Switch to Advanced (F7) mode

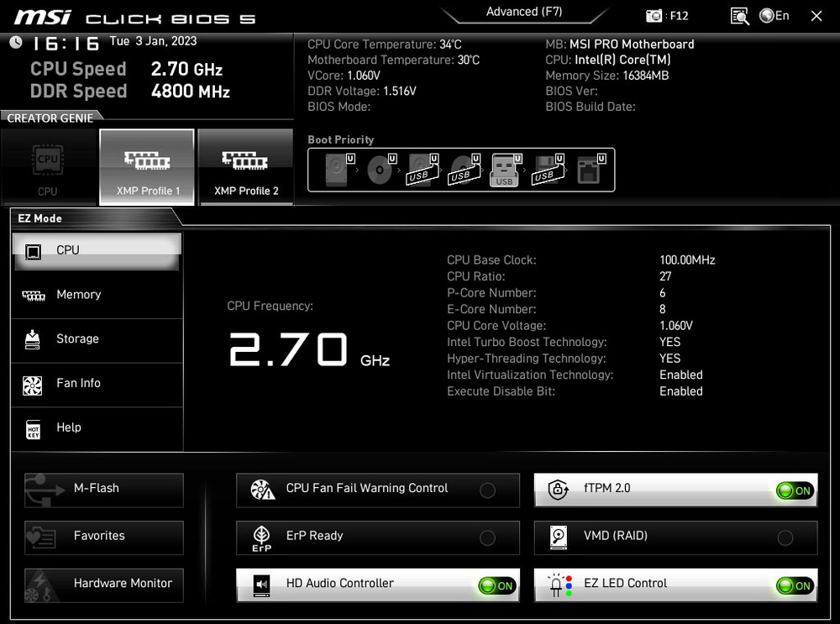[524, 13]
